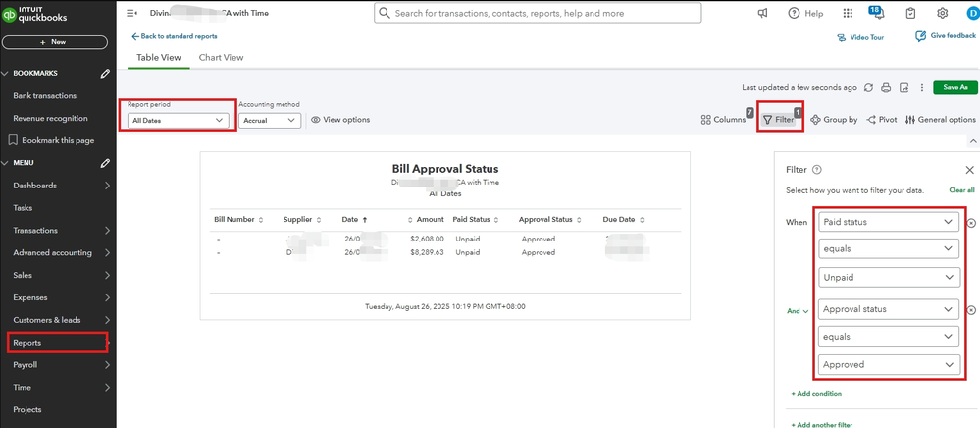Click the global search box
This screenshot has height=428, width=980.
point(538,14)
